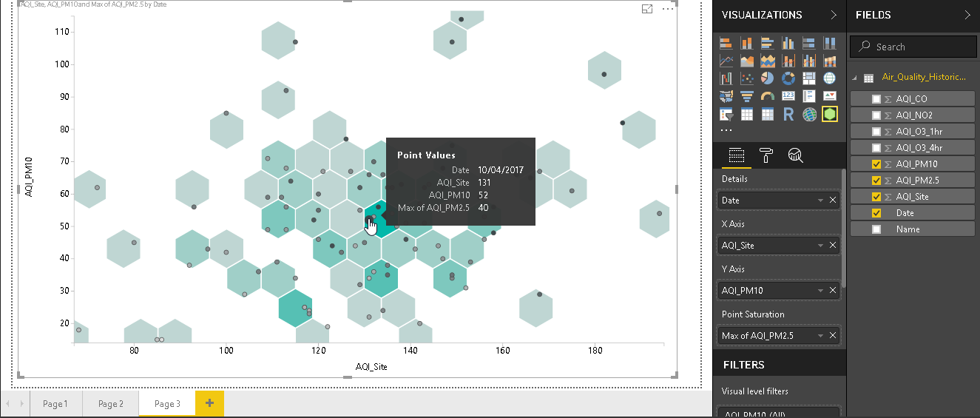Viewport: 980px width, 418px height.
Task: Add a new page with plus button
Action: coord(209,403)
